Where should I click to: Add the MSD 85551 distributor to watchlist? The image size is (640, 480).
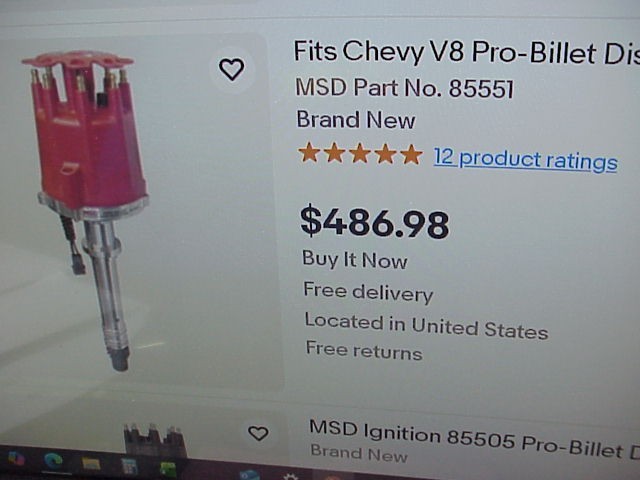click(x=232, y=69)
